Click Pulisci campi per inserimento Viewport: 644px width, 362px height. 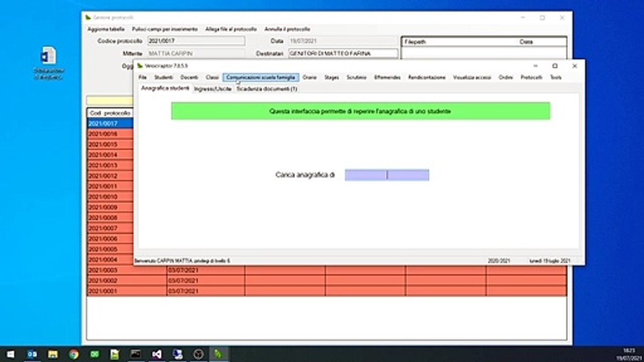[165, 29]
